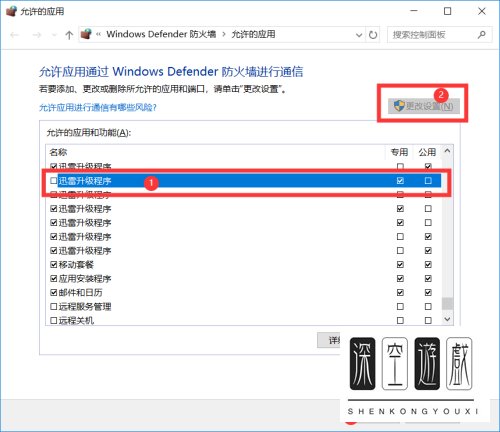Viewport: 500px width, 432px height.
Task: Click the breadcrumb chevron before Windows Defender 防火墙
Action: point(98,34)
